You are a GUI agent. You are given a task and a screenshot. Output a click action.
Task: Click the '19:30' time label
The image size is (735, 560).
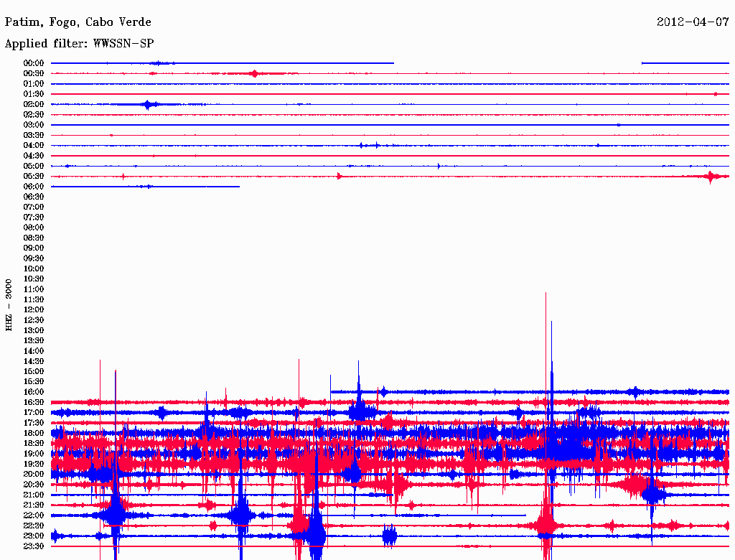coord(34,464)
